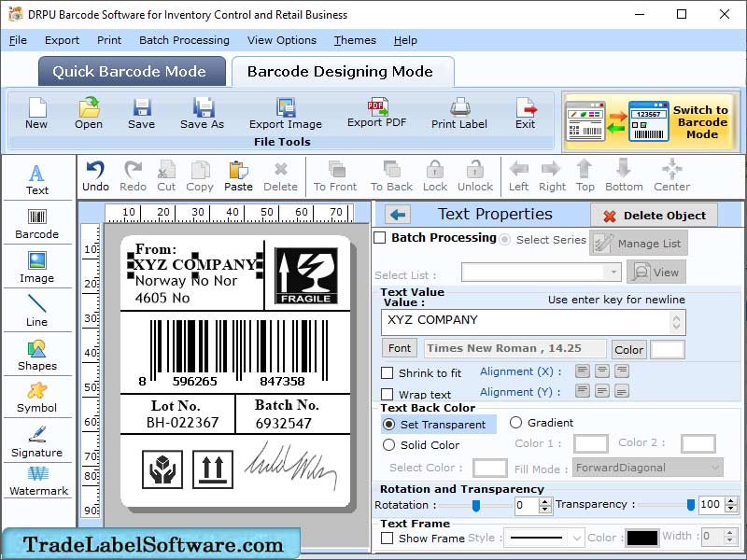Click the Manage List button
The height and width of the screenshot is (560, 747).
pyautogui.click(x=639, y=242)
